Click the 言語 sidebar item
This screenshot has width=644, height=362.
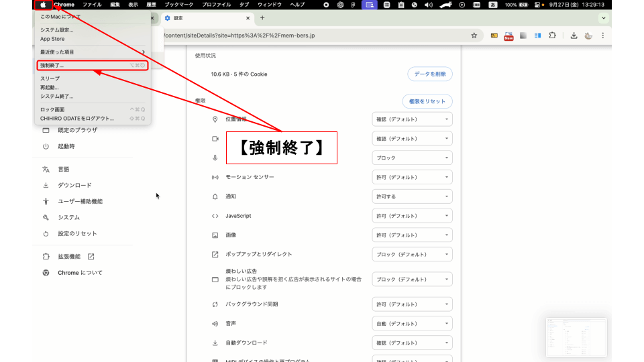pyautogui.click(x=64, y=170)
